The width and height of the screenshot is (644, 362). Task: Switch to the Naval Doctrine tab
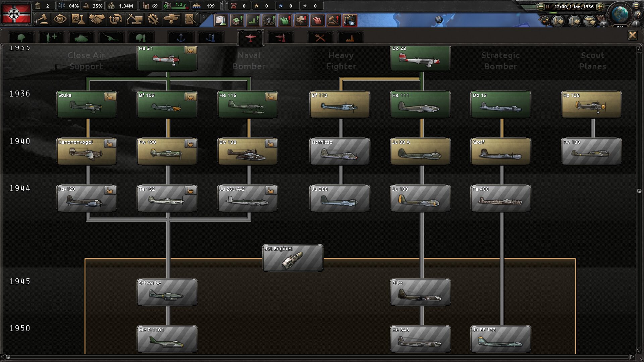tap(211, 38)
